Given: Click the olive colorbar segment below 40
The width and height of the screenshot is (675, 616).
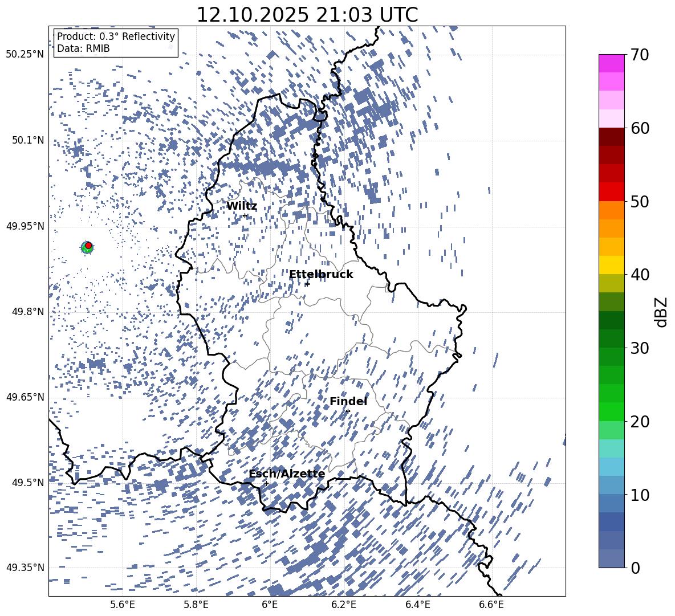Looking at the screenshot, I should click(611, 283).
